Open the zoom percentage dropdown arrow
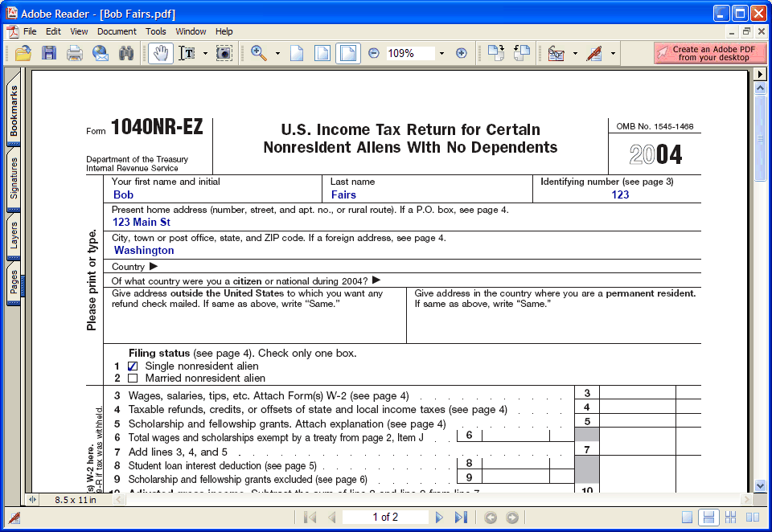Screen dimensions: 772x532 pyautogui.click(x=441, y=53)
